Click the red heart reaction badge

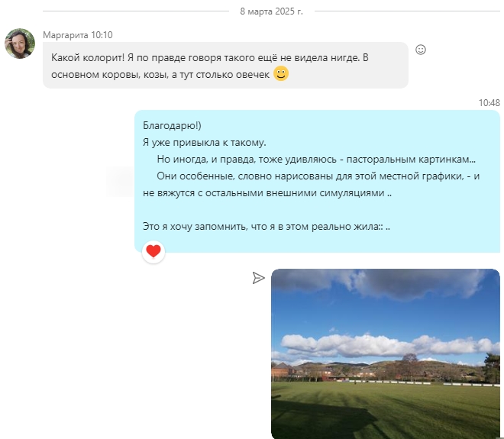(x=153, y=252)
